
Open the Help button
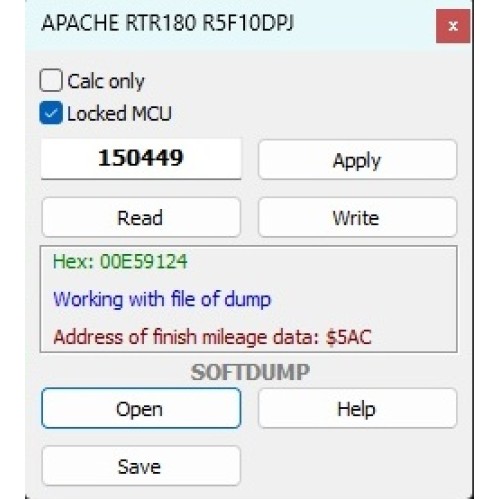pyautogui.click(x=357, y=408)
